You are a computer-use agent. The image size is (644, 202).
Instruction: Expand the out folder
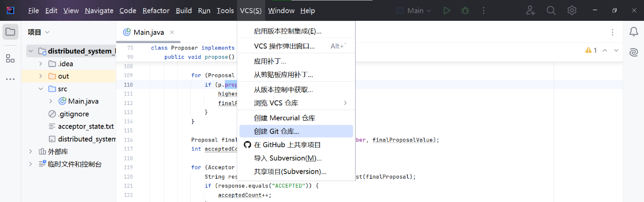click(41, 76)
